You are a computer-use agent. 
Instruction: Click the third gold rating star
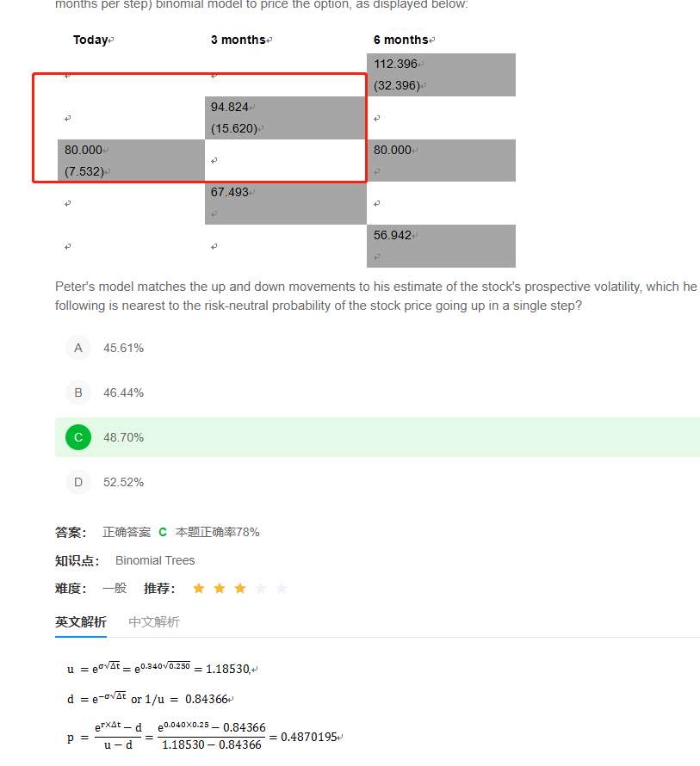point(240,588)
